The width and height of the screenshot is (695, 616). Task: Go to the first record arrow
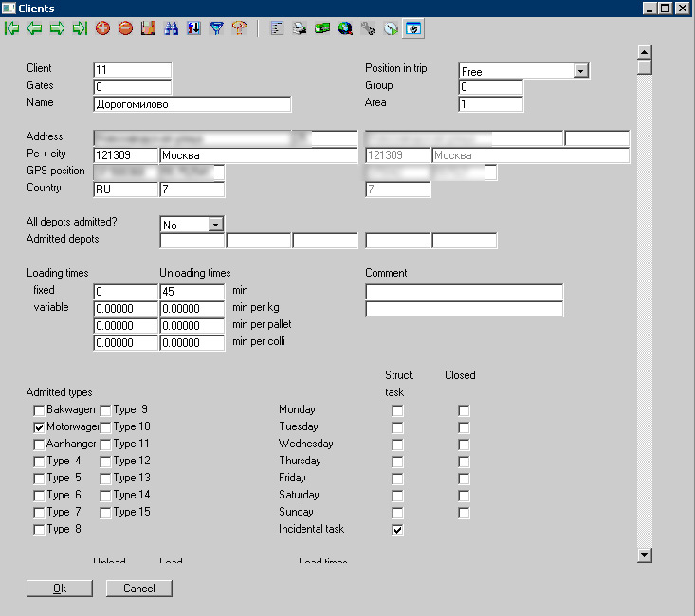click(11, 28)
